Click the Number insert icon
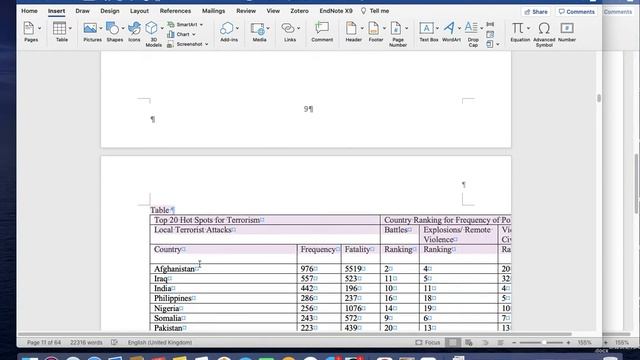Screen dimensions: 640x360 tap(567, 29)
